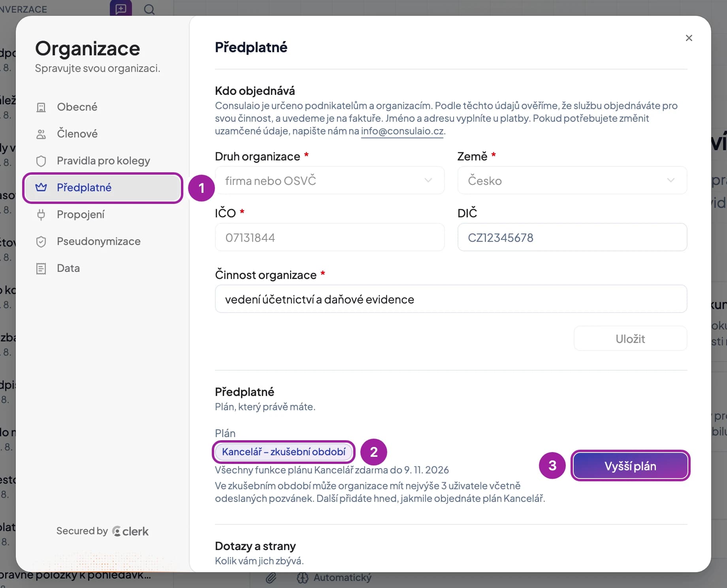727x588 pixels.
Task: Click the search magnifier icon in background
Action: [x=149, y=9]
